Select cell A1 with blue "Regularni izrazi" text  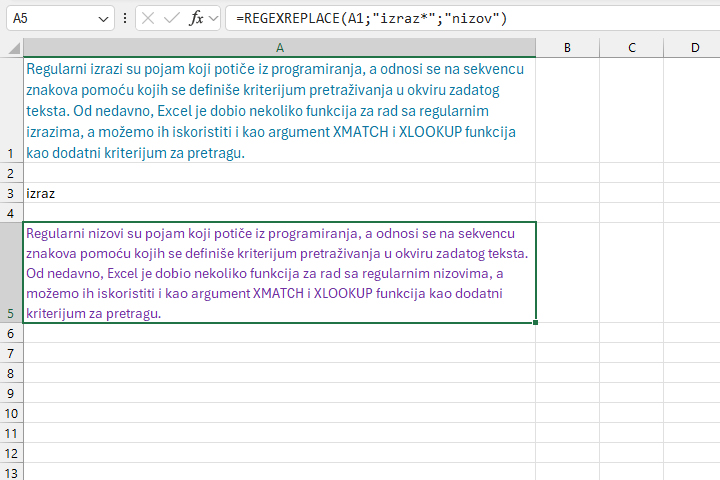coord(279,110)
